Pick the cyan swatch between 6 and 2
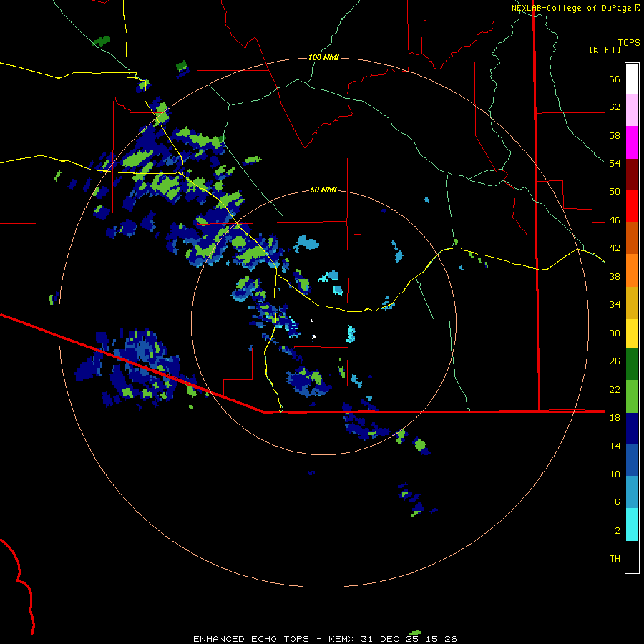 [x=632, y=525]
